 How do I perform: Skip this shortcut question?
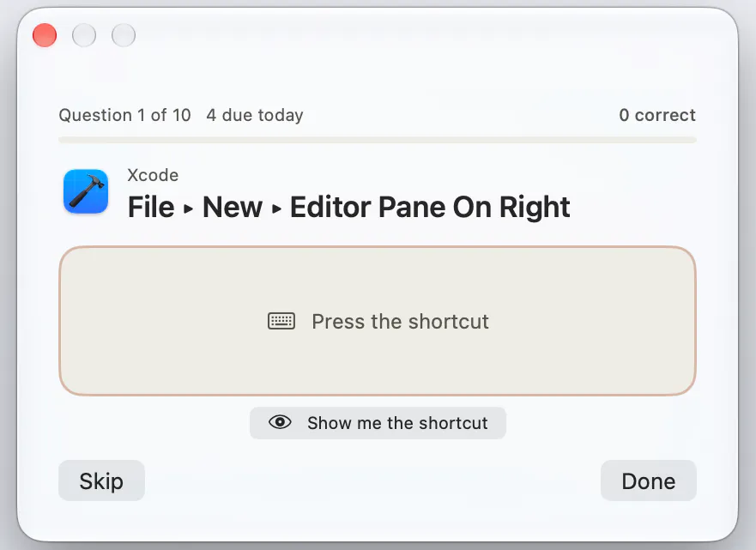pyautogui.click(x=101, y=480)
